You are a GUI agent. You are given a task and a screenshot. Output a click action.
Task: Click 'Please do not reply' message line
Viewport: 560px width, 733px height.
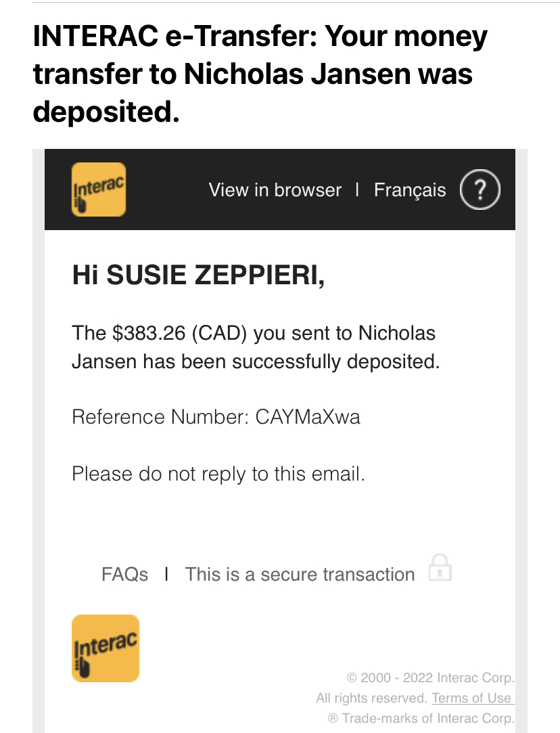pyautogui.click(x=218, y=474)
